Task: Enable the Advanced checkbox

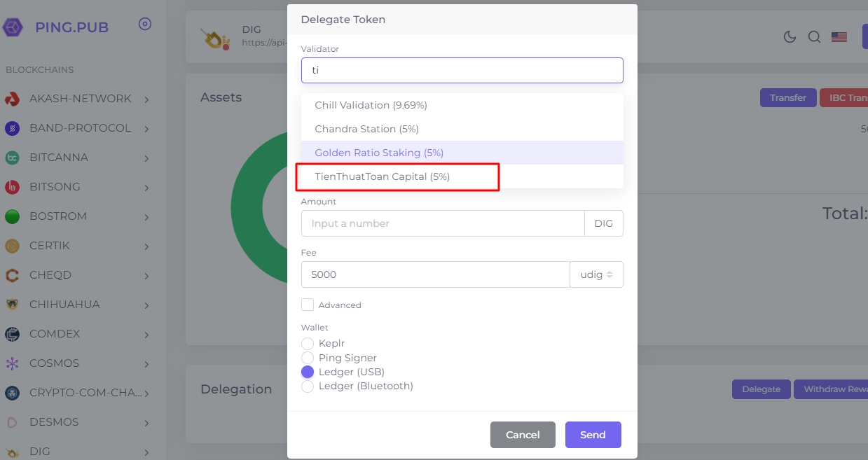Action: (x=308, y=305)
